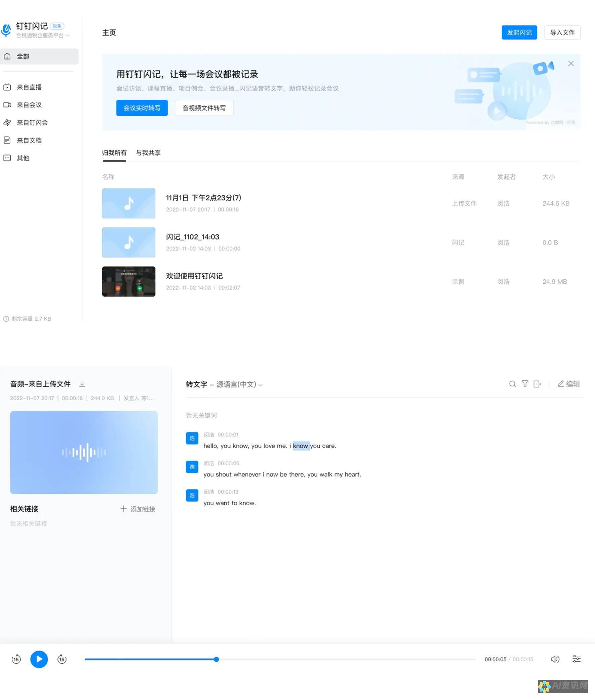Download the audio file via the download icon
The image size is (595, 700).
pyautogui.click(x=82, y=384)
